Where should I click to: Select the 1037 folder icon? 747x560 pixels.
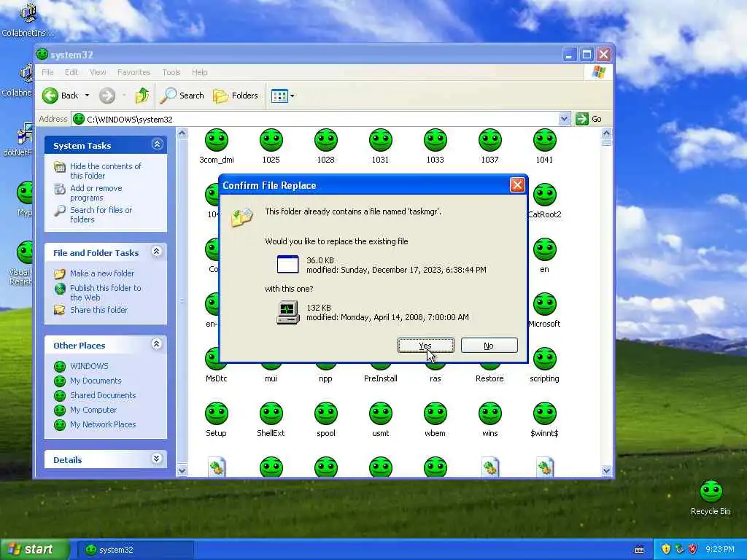(x=489, y=141)
